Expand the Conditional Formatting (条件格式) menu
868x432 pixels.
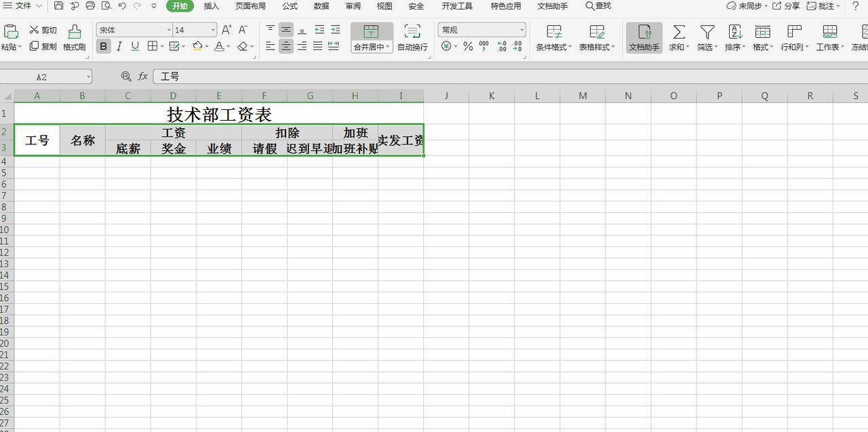point(554,47)
